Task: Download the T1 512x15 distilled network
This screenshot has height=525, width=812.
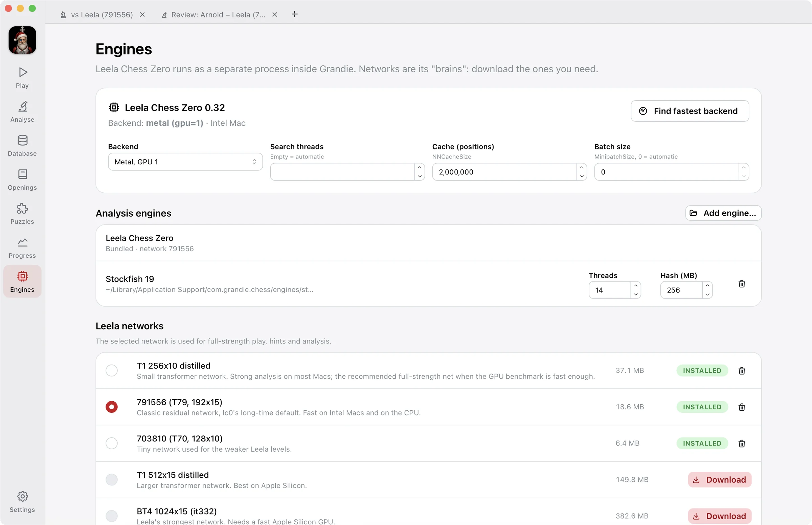Action: pyautogui.click(x=720, y=480)
